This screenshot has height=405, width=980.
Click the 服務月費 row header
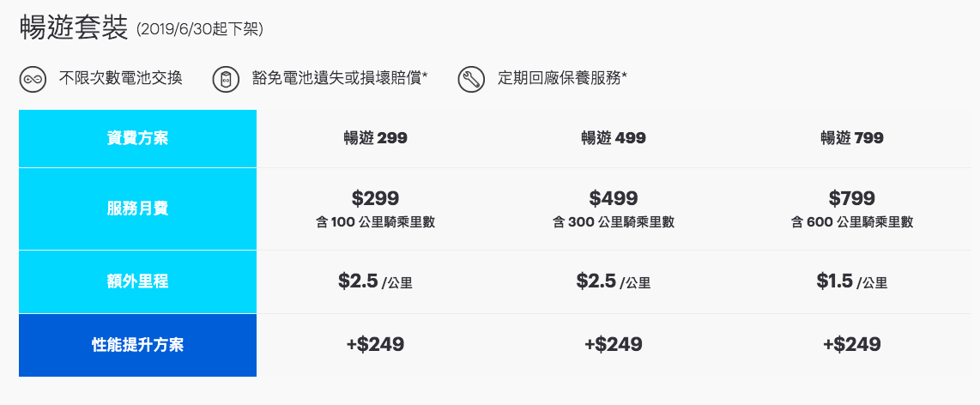coord(137,209)
